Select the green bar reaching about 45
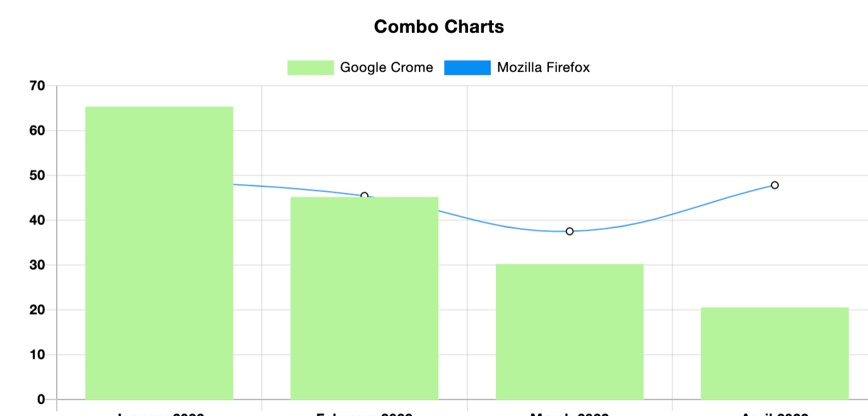 (364, 298)
